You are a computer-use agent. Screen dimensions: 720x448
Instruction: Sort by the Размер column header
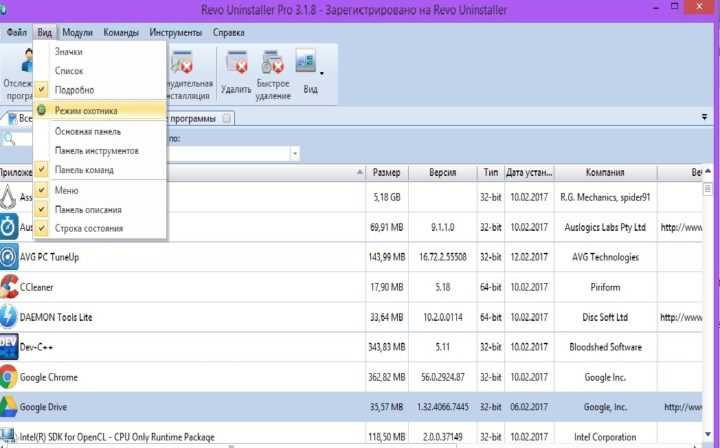tap(387, 173)
